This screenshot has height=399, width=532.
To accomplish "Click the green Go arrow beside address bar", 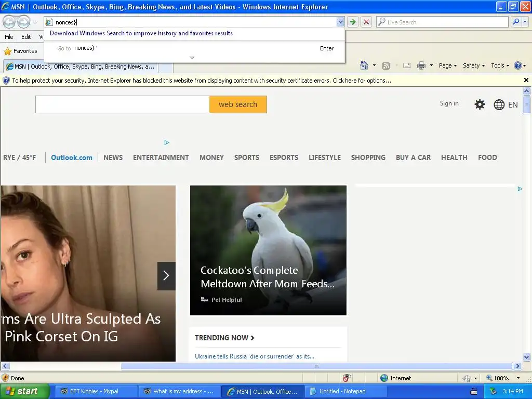I will pyautogui.click(x=353, y=22).
